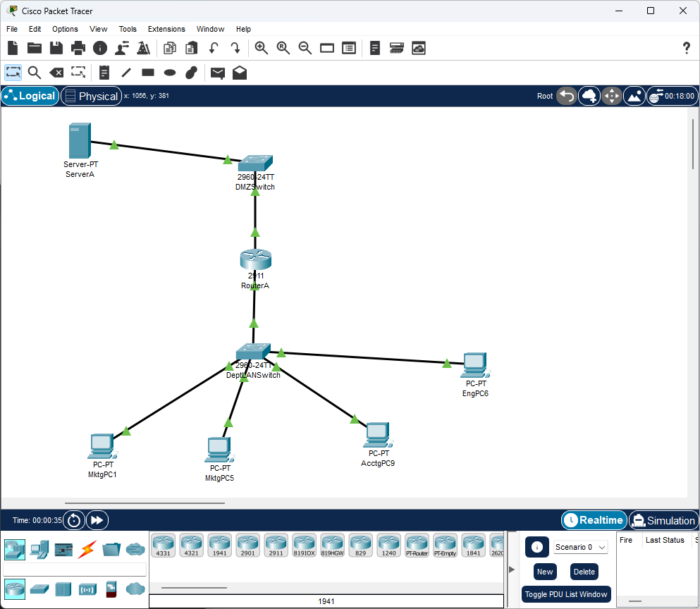Screen dimensions: 700x609
Task: Select the Inspect magnifier tool
Action: coord(34,73)
